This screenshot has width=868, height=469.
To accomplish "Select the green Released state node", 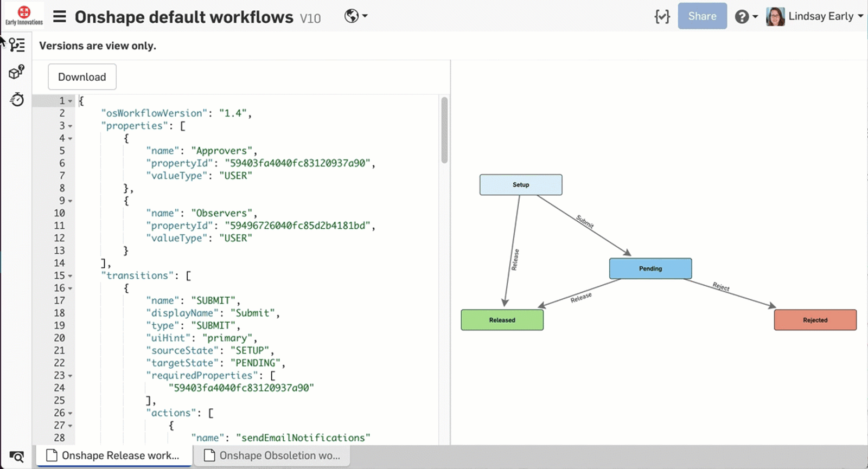I will pyautogui.click(x=502, y=320).
